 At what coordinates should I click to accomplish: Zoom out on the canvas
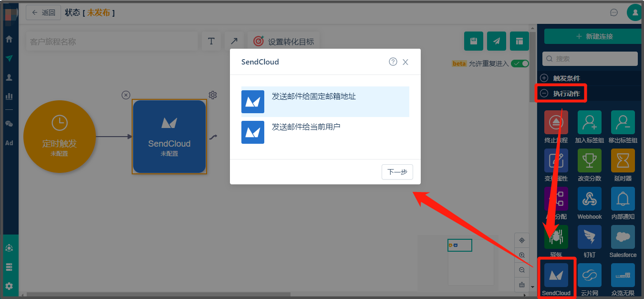pos(522,270)
